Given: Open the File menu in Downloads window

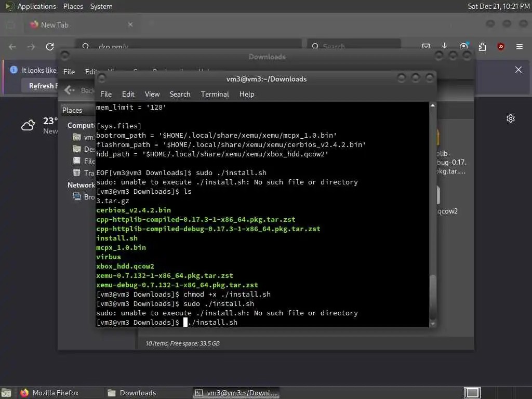Looking at the screenshot, I should pos(69,72).
